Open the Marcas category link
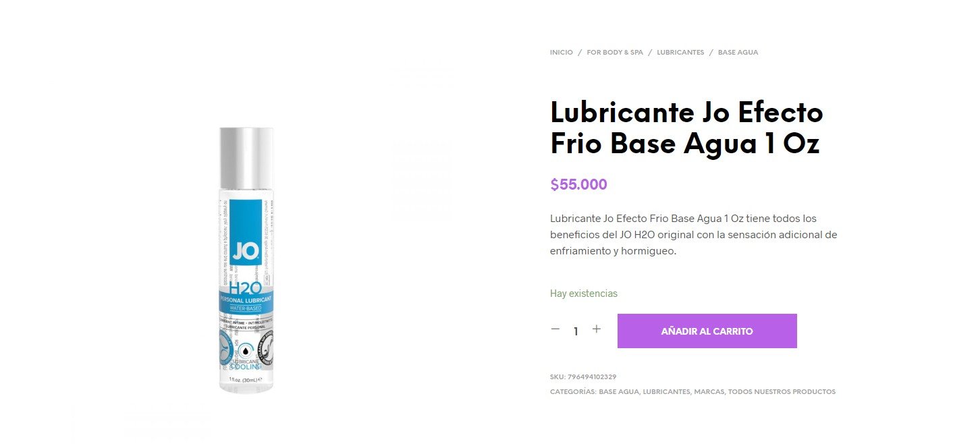The height and width of the screenshot is (444, 980). coord(709,392)
